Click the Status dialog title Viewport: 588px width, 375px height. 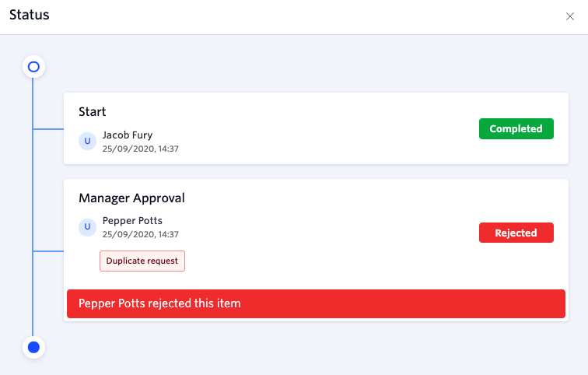30,15
